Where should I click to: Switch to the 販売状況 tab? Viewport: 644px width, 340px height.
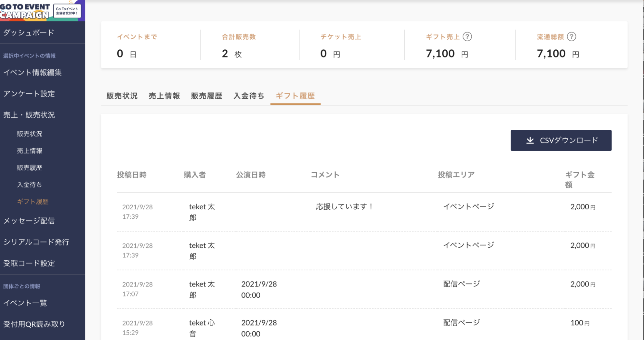[122, 96]
